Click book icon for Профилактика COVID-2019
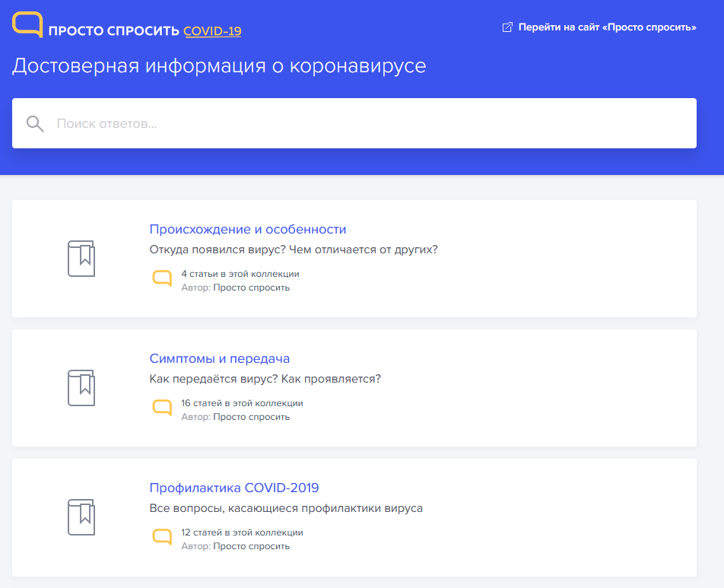This screenshot has width=724, height=588. [x=81, y=517]
